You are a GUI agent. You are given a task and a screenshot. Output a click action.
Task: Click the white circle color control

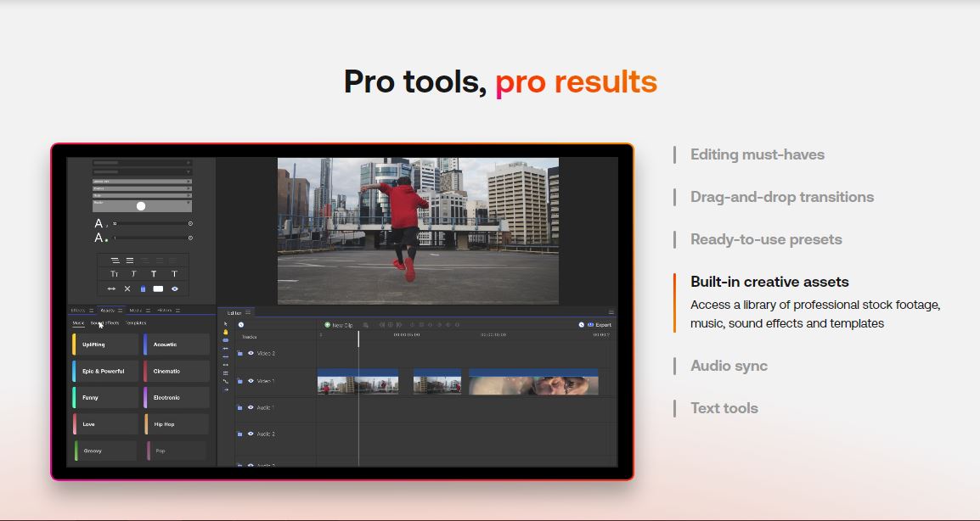(x=141, y=206)
